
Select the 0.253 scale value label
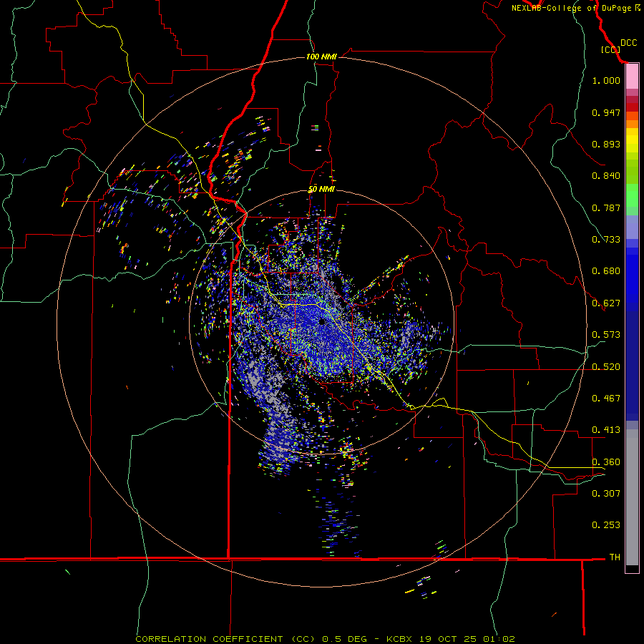(x=606, y=525)
